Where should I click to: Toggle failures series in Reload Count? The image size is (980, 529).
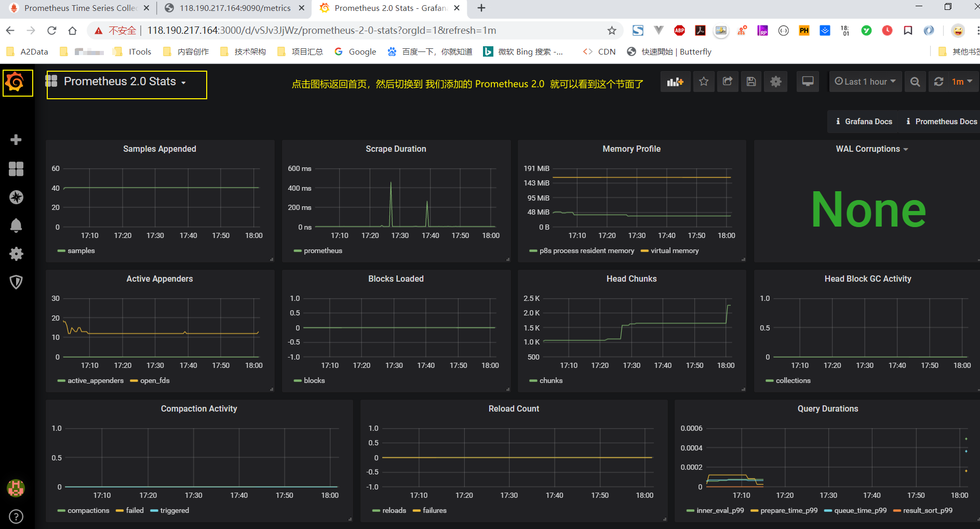point(434,511)
